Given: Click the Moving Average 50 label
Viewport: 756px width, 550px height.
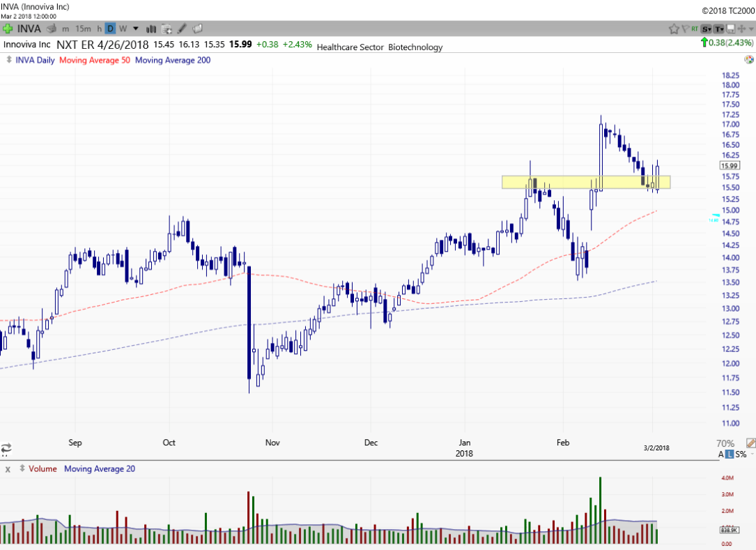Looking at the screenshot, I should point(95,60).
